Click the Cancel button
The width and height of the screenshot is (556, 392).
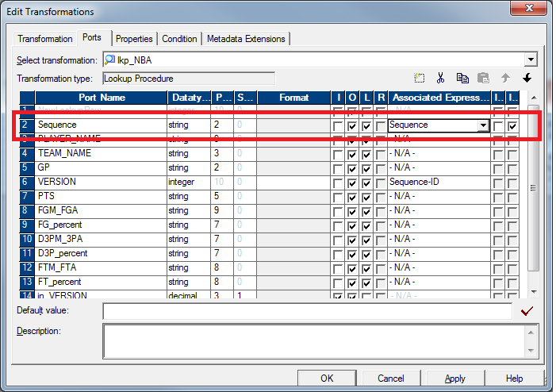391,379
